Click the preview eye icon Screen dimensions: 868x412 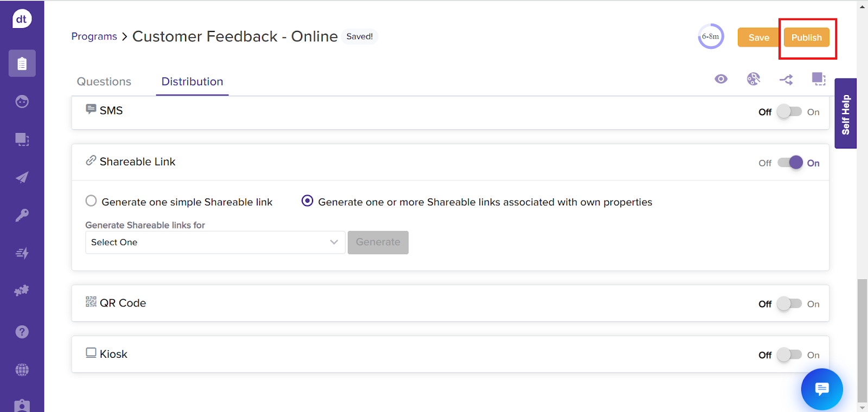tap(721, 79)
